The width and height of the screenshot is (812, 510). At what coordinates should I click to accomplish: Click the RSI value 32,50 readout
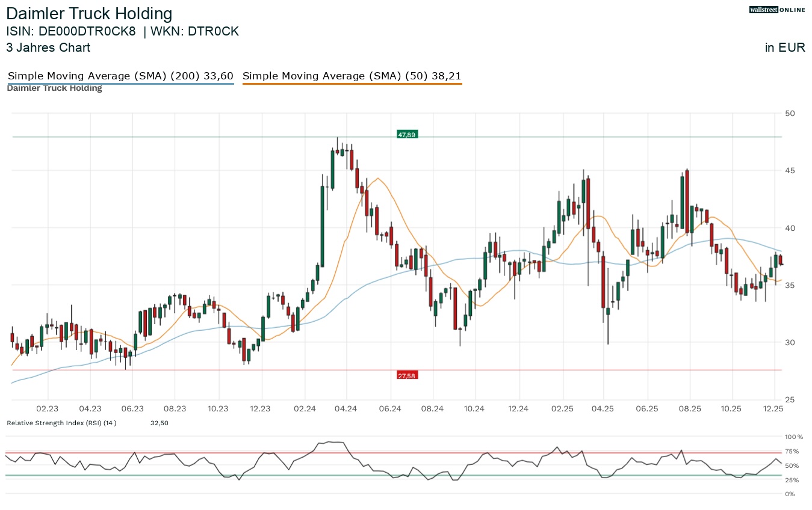point(160,423)
